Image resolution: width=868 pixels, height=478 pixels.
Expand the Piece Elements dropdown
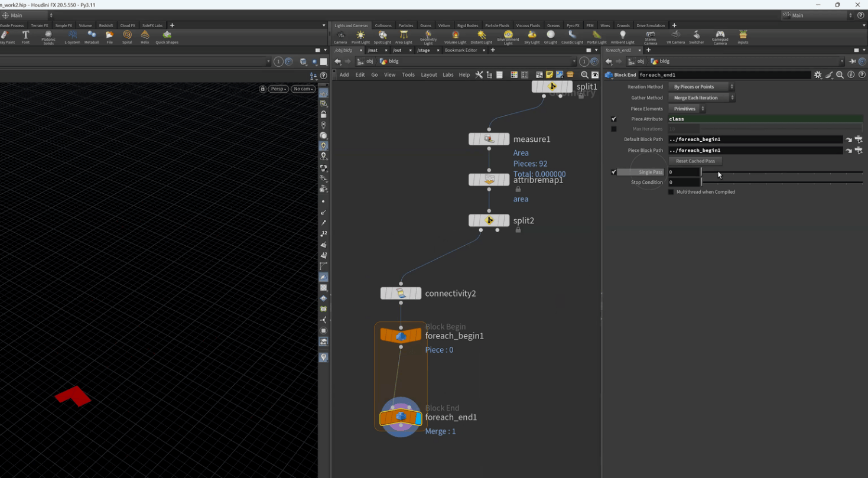[687, 109]
